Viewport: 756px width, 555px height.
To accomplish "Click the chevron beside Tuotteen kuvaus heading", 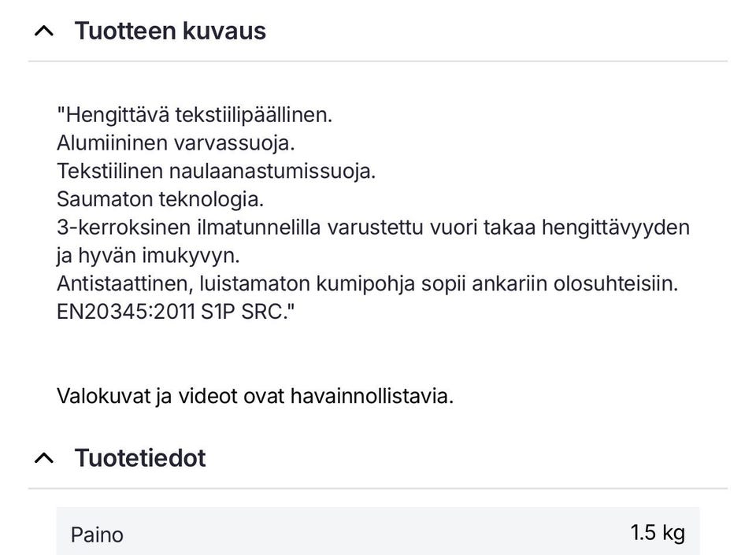I will [x=43, y=31].
